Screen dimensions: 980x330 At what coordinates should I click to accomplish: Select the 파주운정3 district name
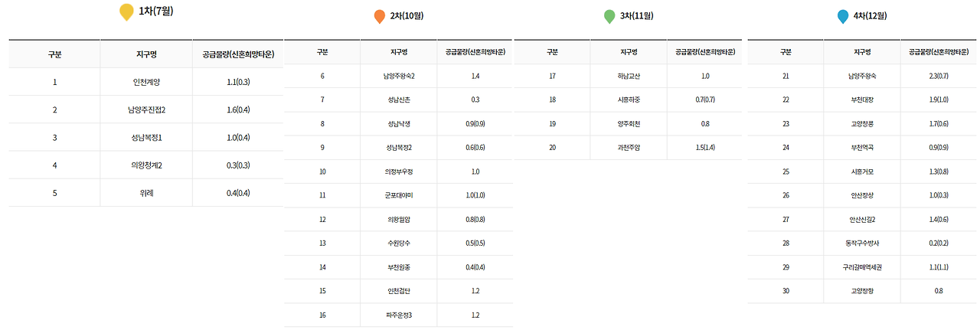coord(398,315)
